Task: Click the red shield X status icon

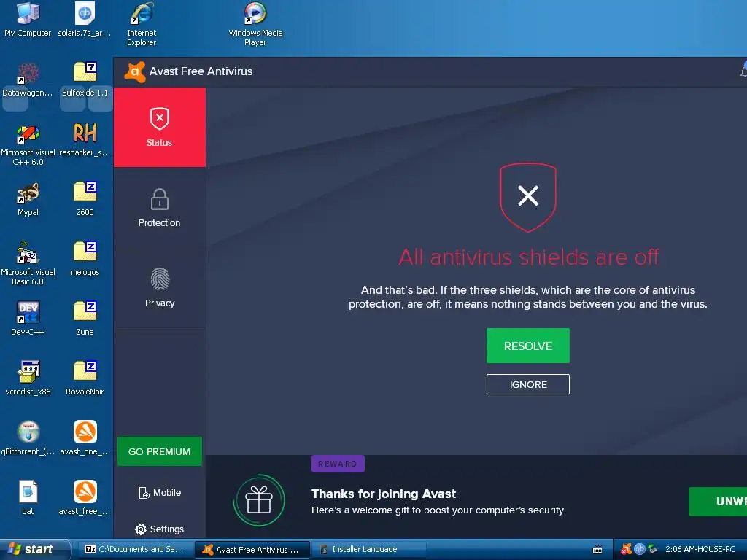Action: click(x=528, y=197)
